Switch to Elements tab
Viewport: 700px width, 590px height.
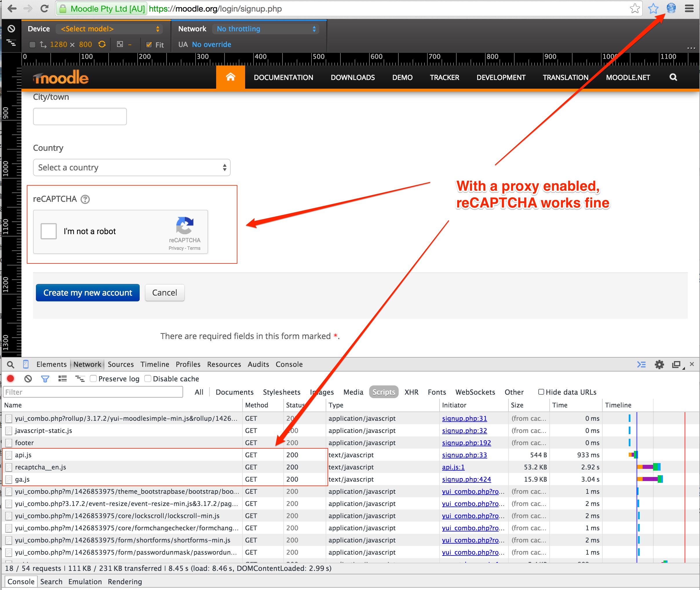point(52,365)
